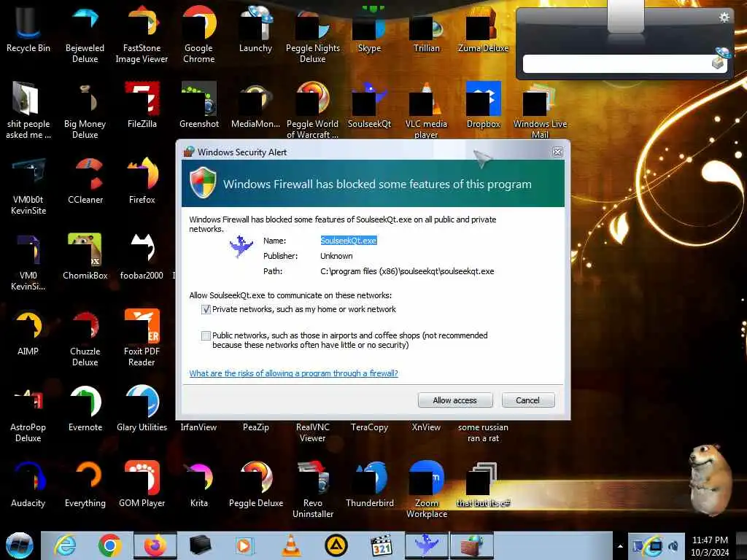
Task: Open the Chuzzle Deluxe desktop icon
Action: [85, 338]
